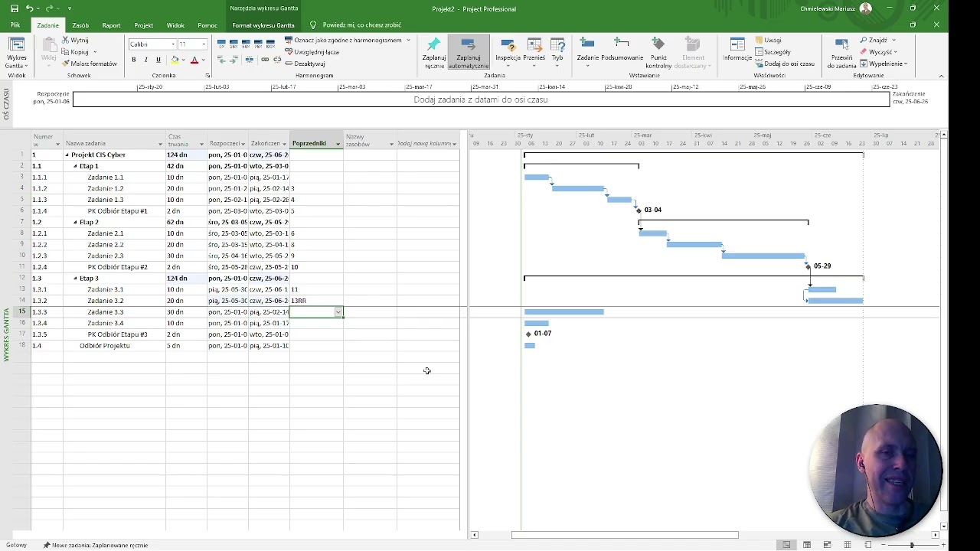
Task: Switch to the Projekt ribbon tab
Action: 144,25
